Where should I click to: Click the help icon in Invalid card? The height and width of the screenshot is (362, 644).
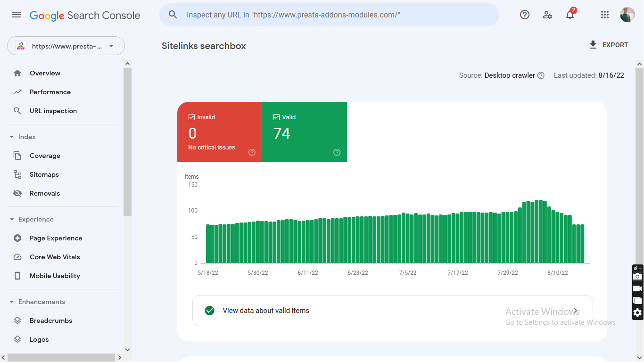(x=252, y=152)
